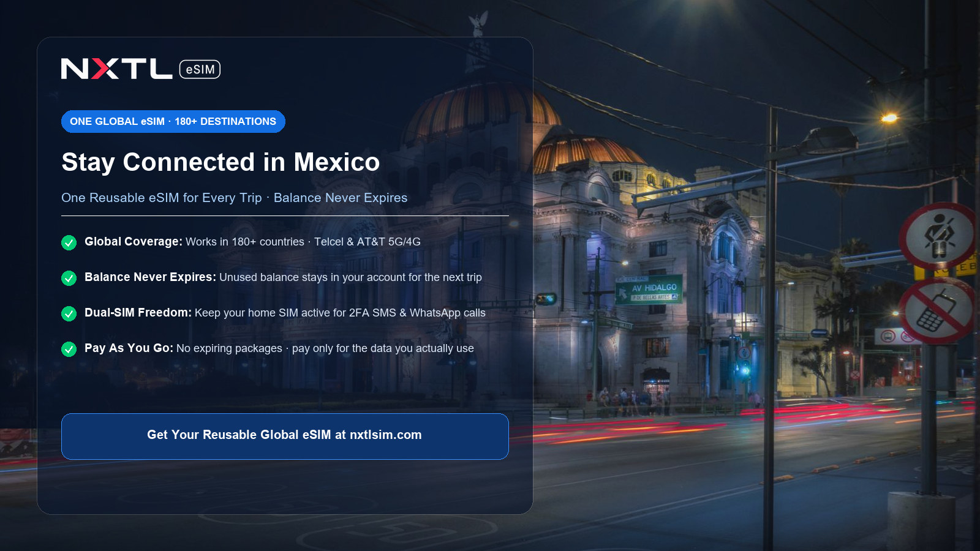Click the Global Coverage feature text
The height and width of the screenshot is (551, 980).
tap(252, 242)
